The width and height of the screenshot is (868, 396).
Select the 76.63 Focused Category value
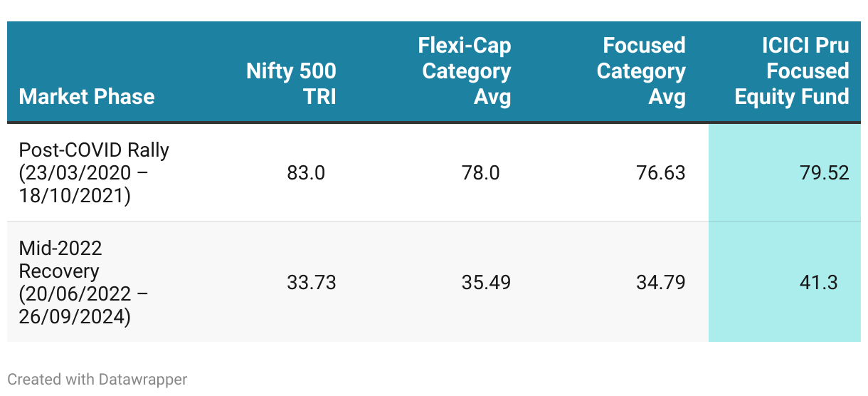[x=661, y=173]
